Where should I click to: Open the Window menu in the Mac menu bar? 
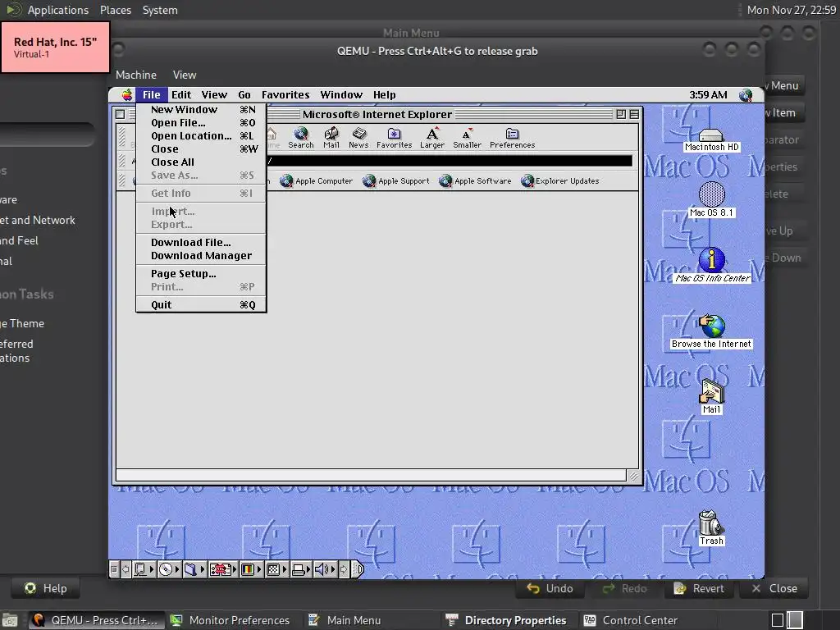coord(341,95)
